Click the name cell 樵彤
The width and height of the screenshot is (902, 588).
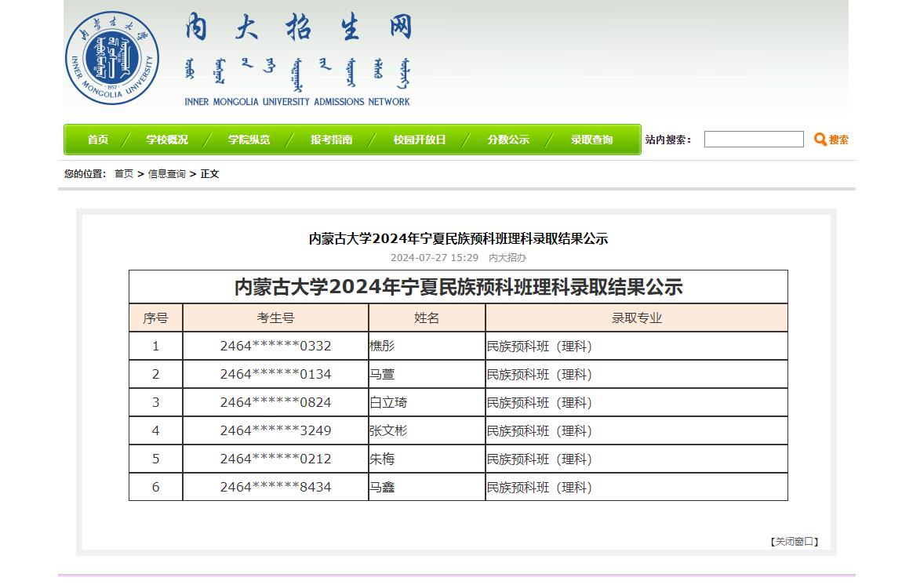pyautogui.click(x=427, y=346)
